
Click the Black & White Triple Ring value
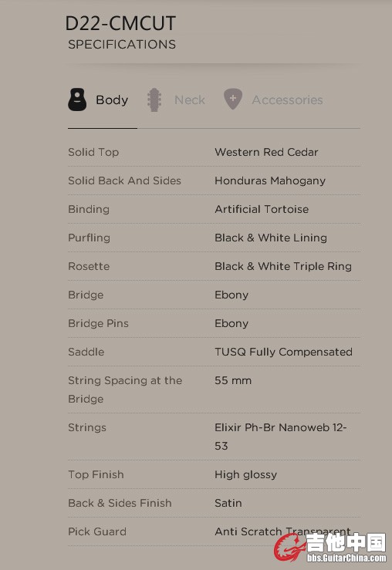[x=283, y=266]
